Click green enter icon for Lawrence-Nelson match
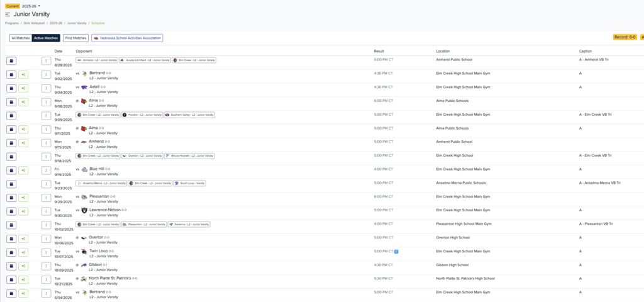 [23, 211]
